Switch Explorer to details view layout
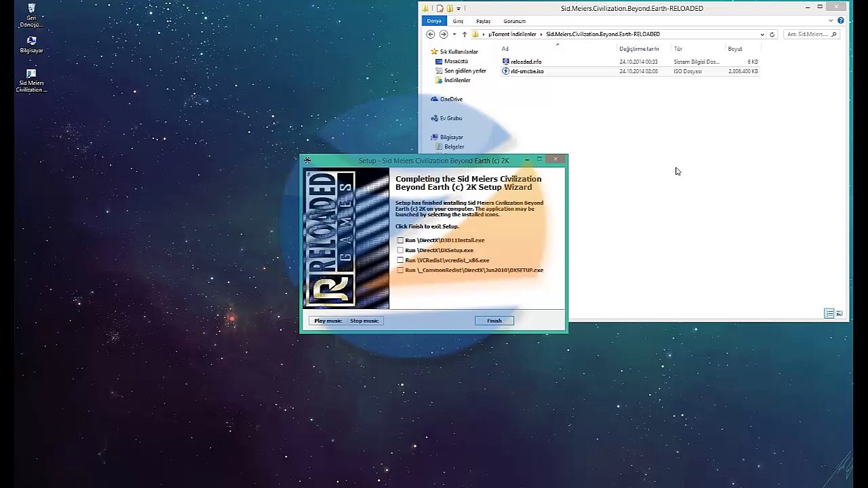Viewport: 868px width, 488px height. pos(829,313)
